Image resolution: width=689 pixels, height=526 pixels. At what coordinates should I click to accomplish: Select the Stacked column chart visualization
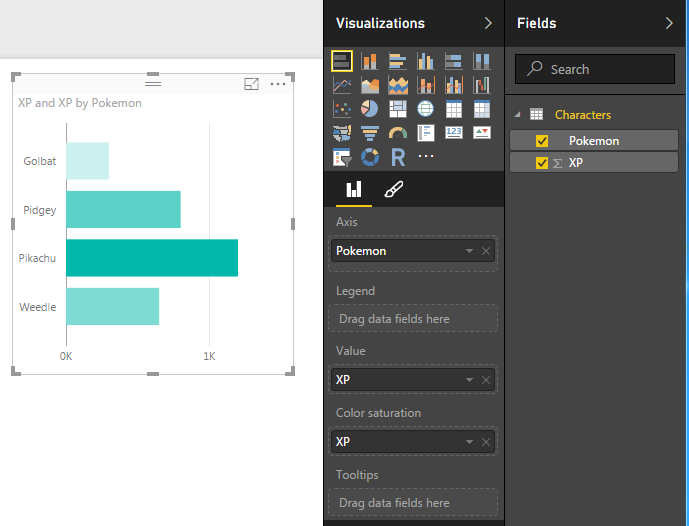click(x=370, y=61)
